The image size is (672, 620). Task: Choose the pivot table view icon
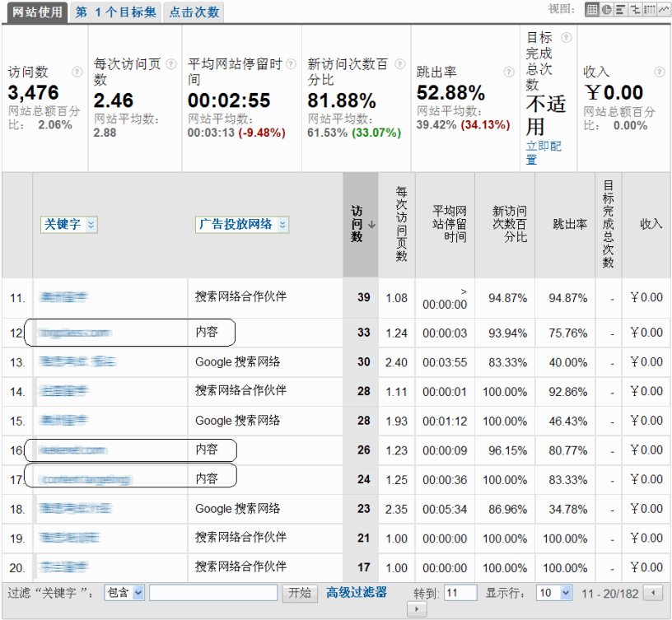[649, 10]
